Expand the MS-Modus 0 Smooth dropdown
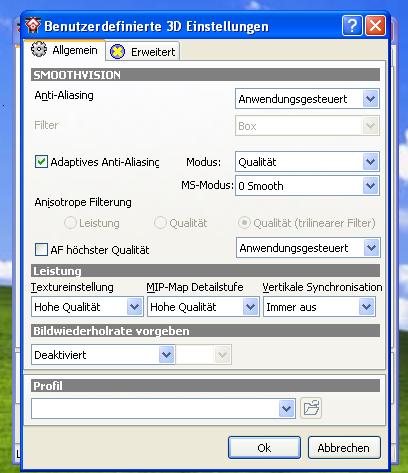Screen dimensions: 408x473 pyautogui.click(x=307, y=186)
